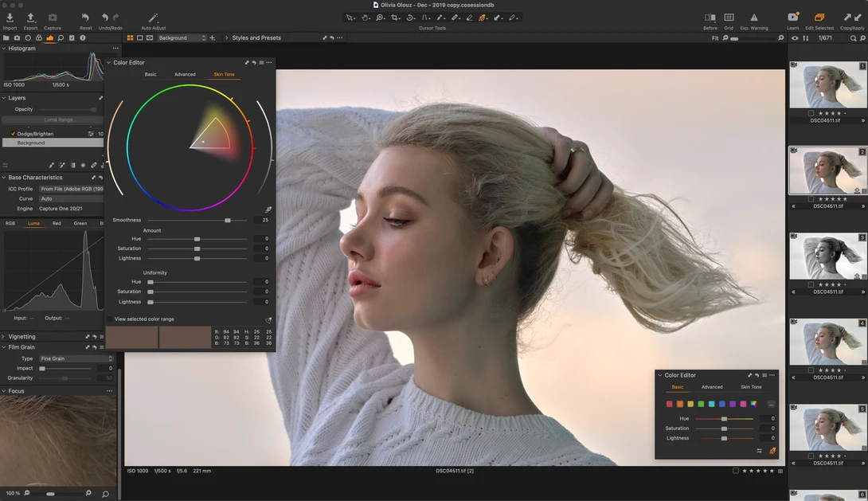The width and height of the screenshot is (868, 501).
Task: Click color picker in small Color Editor
Action: coord(772,451)
